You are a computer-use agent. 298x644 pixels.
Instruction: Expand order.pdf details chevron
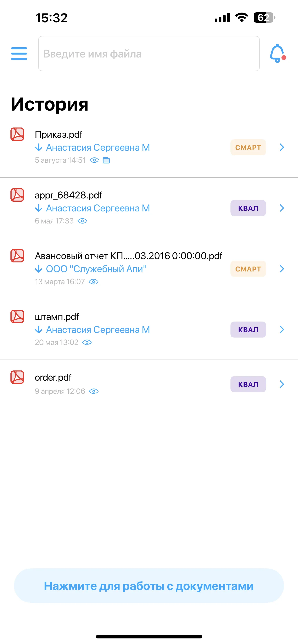point(282,384)
